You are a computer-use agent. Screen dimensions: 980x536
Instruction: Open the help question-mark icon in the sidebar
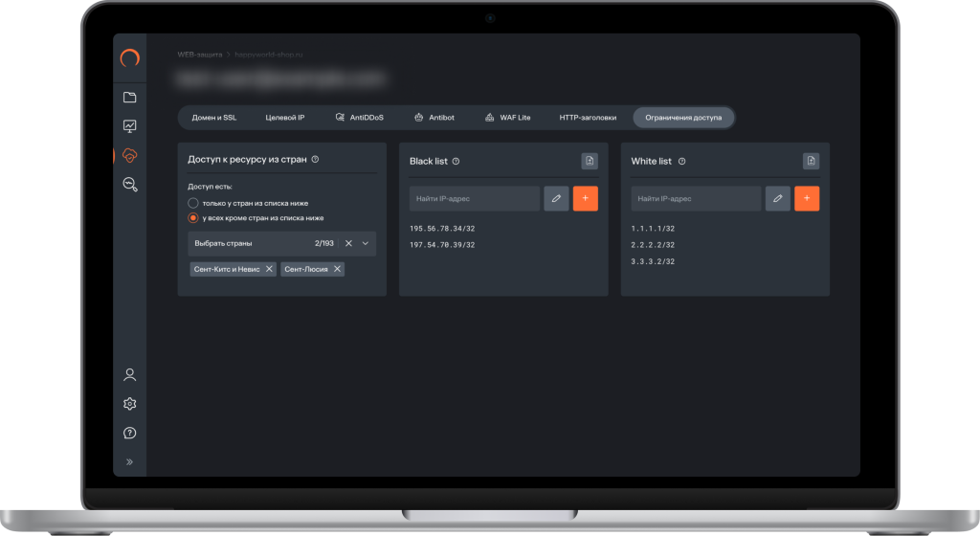[129, 433]
